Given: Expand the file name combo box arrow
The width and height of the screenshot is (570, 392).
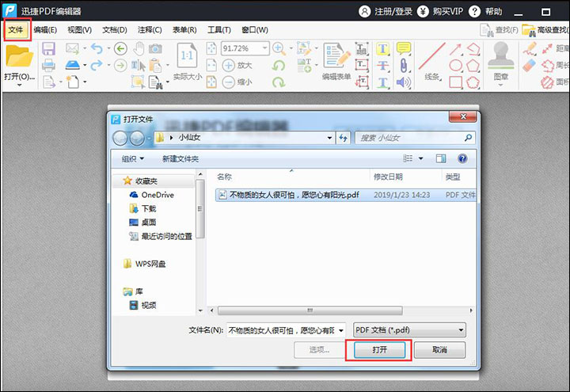Looking at the screenshot, I should click(x=341, y=330).
